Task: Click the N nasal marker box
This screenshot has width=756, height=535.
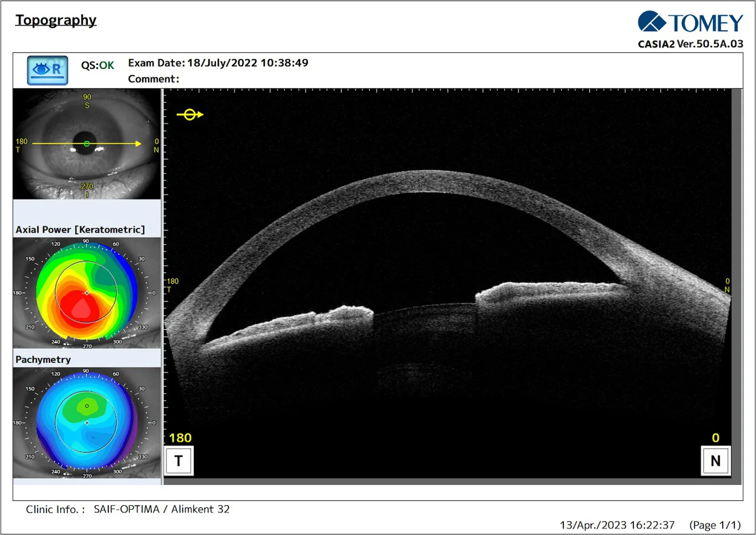Action: point(715,461)
